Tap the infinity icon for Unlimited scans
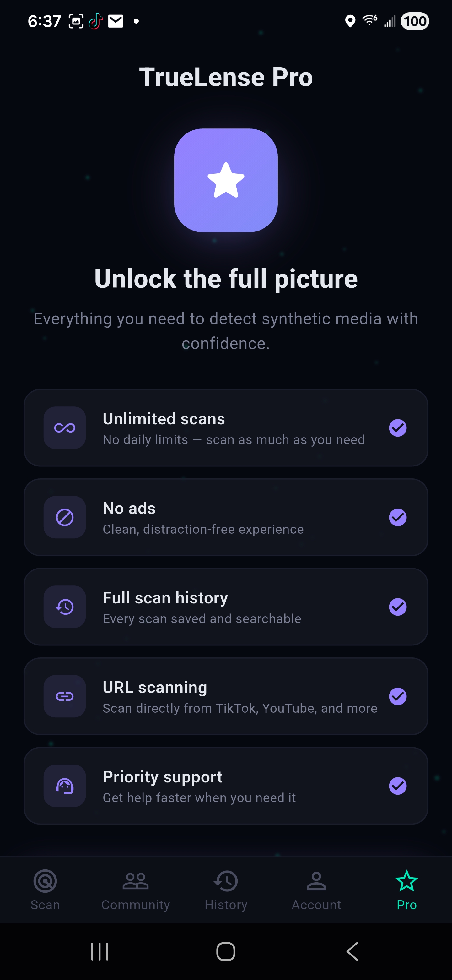452x980 pixels. pos(65,427)
